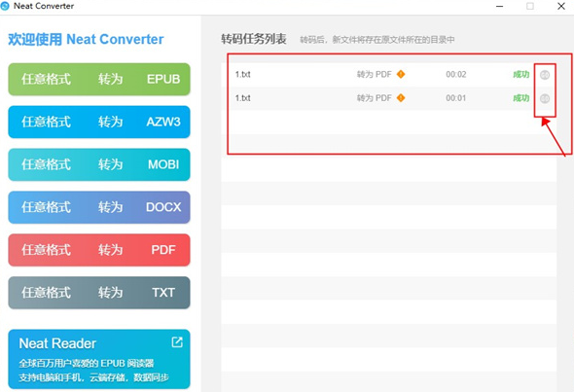The image size is (574, 392).
Task: Click orange diamond icon on 00:01 row
Action: tap(401, 98)
